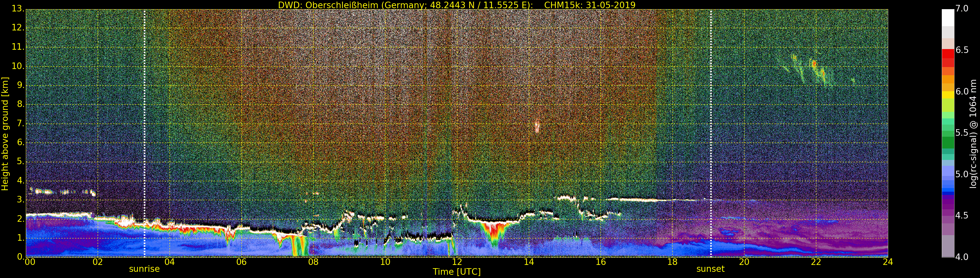This screenshot has width=980, height=278.
Task: Click the '5.' height tick label
Action: [x=20, y=162]
